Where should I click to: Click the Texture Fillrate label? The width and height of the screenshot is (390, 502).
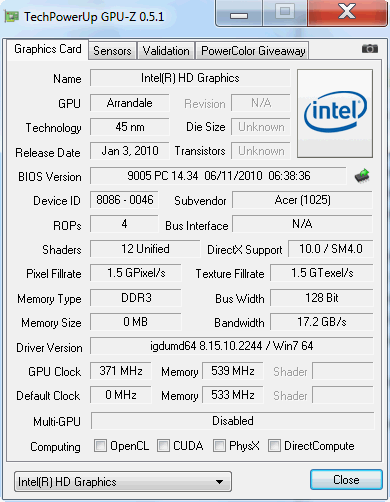[x=230, y=274]
